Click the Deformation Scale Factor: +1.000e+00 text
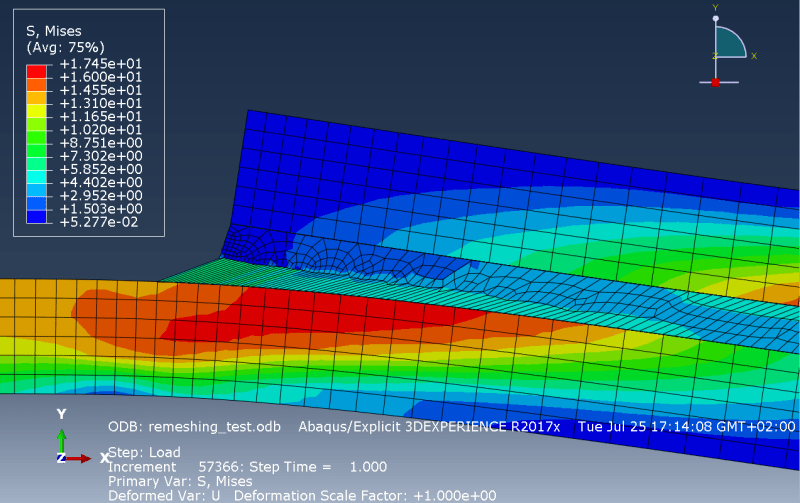800x503 pixels. (365, 495)
